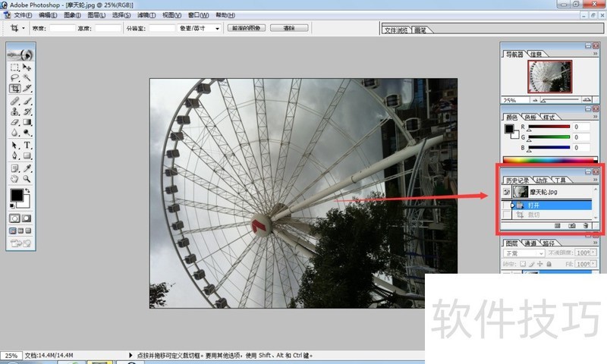Select the Healing Brush tool
Image resolution: width=607 pixels, height=364 pixels.
point(14,102)
